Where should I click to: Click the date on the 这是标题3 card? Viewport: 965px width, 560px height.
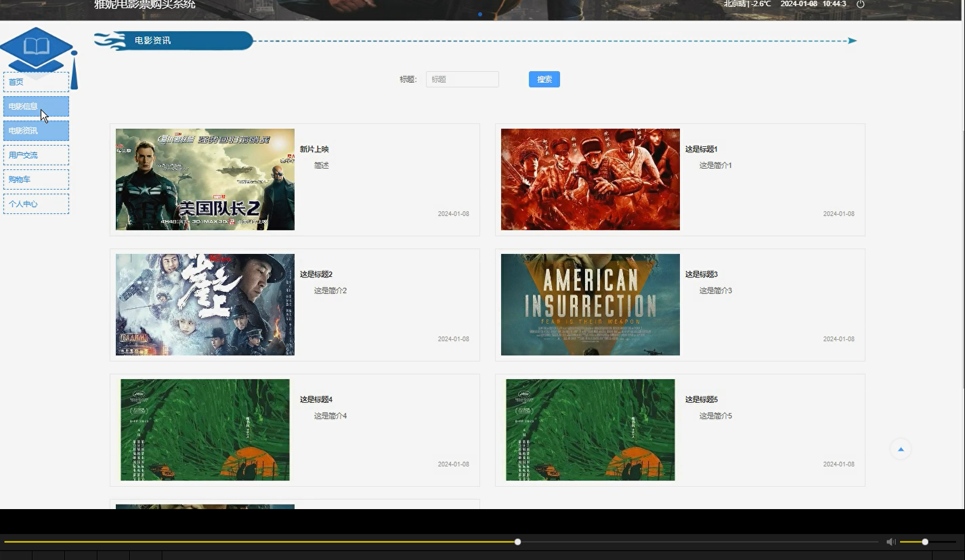pos(839,339)
